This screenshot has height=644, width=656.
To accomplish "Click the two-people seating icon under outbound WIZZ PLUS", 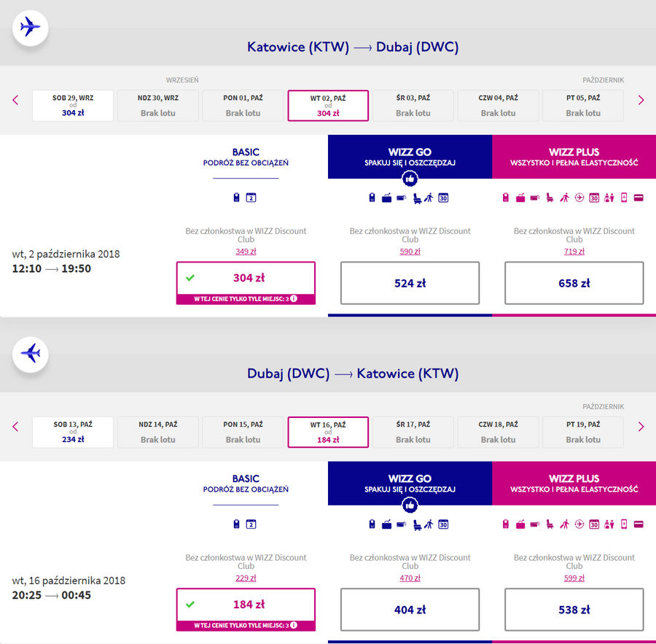I will coord(609,198).
